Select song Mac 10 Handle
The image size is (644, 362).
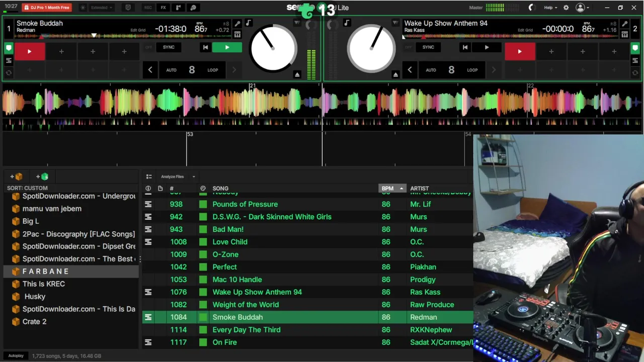[237, 280]
